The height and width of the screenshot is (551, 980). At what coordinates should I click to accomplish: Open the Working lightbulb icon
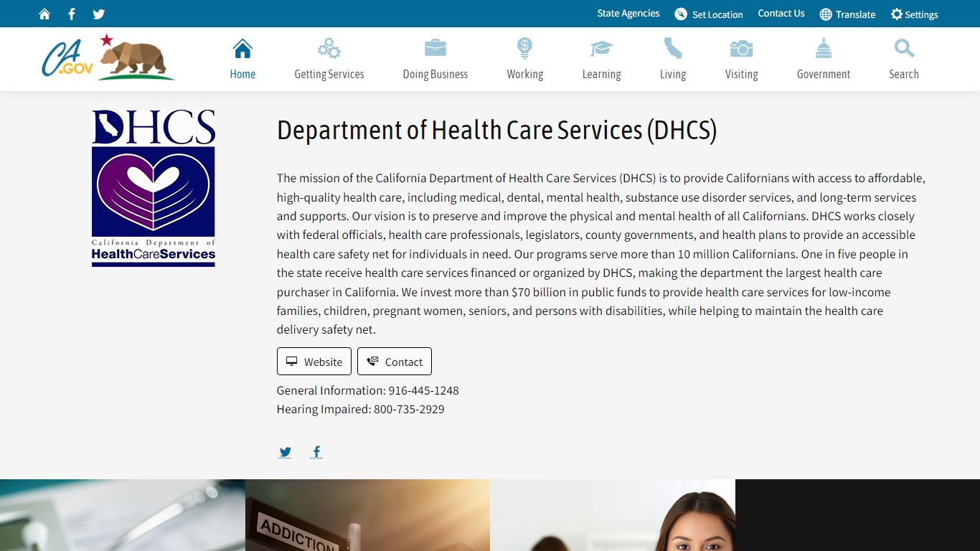point(525,49)
